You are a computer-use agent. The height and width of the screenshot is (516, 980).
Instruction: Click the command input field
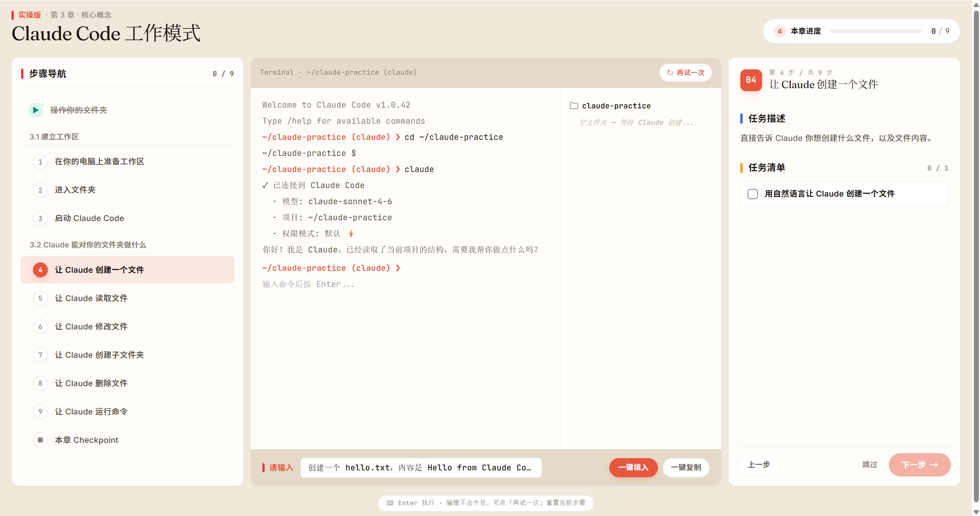pos(421,467)
